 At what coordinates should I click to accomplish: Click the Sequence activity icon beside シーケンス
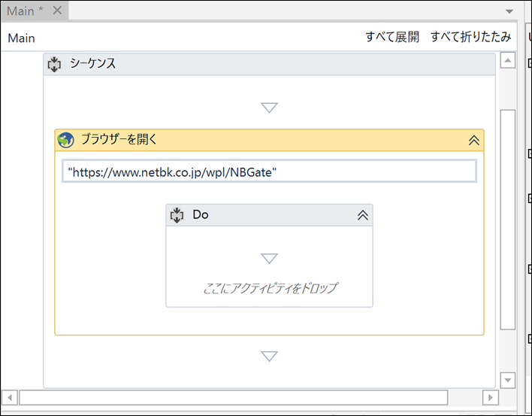pos(54,64)
